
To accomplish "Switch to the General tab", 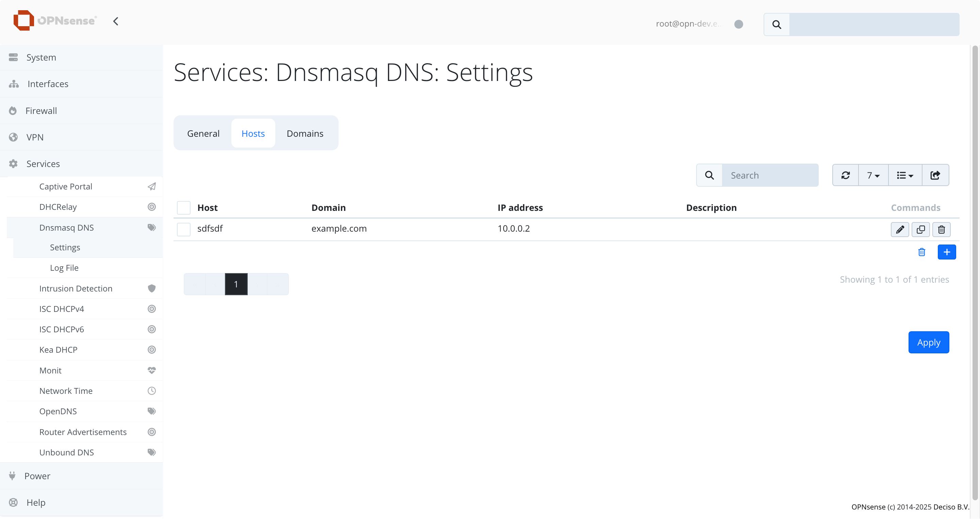I will pos(203,133).
